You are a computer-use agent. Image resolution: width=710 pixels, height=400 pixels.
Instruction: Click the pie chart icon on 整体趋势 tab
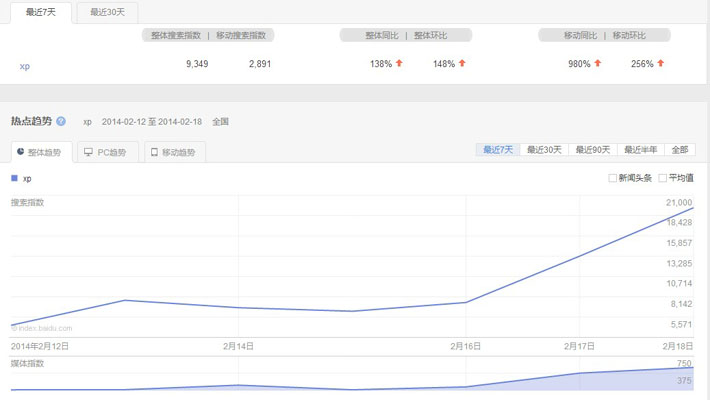(x=20, y=153)
